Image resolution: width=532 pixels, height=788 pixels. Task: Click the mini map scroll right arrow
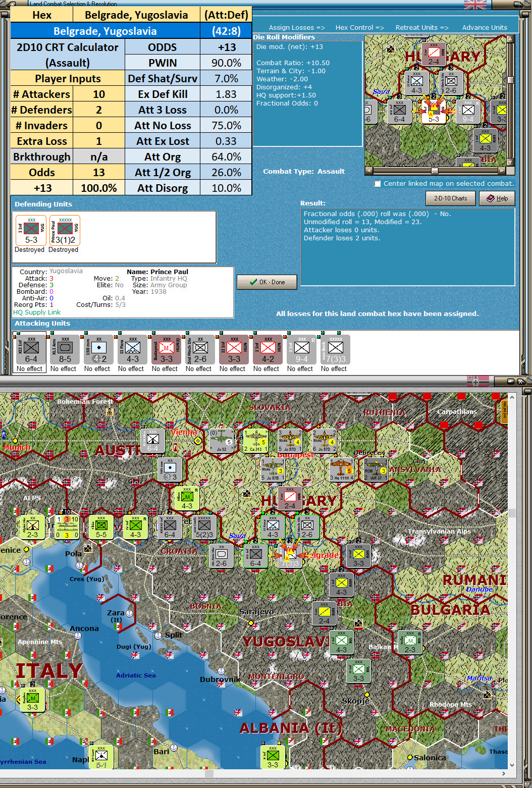(502, 171)
